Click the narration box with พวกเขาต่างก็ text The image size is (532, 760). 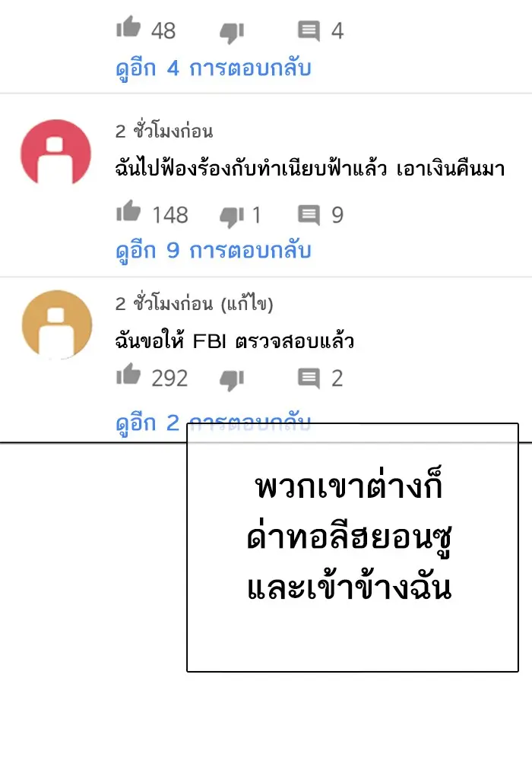tap(353, 548)
